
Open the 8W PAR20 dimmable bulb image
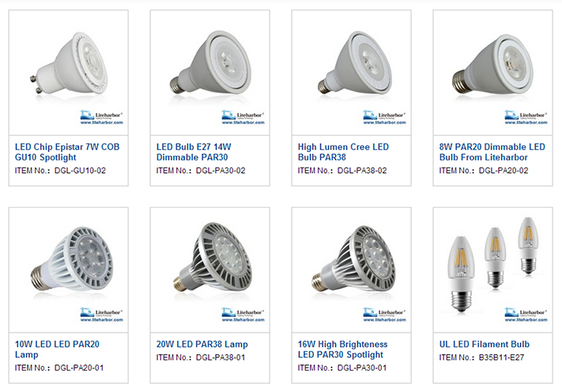point(492,73)
